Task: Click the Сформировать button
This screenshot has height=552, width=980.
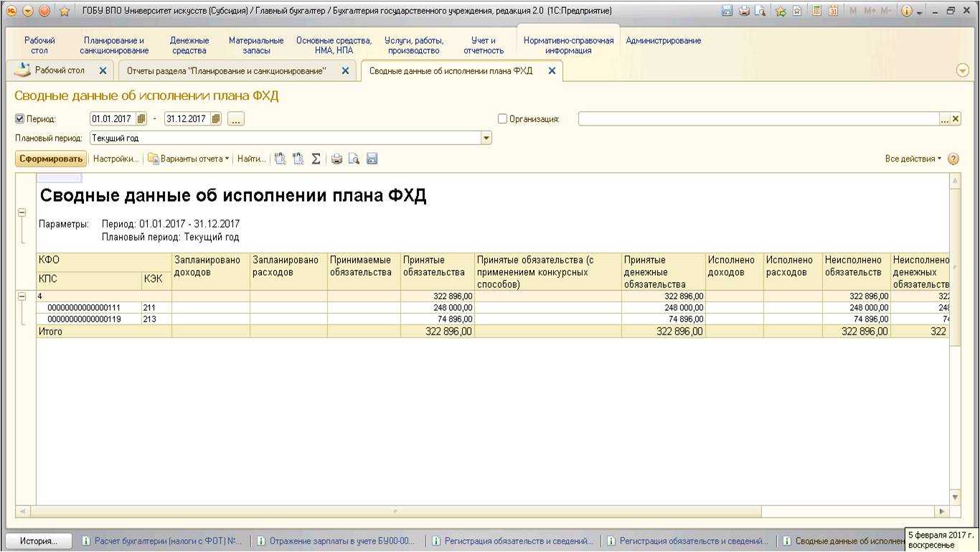Action: click(x=51, y=159)
